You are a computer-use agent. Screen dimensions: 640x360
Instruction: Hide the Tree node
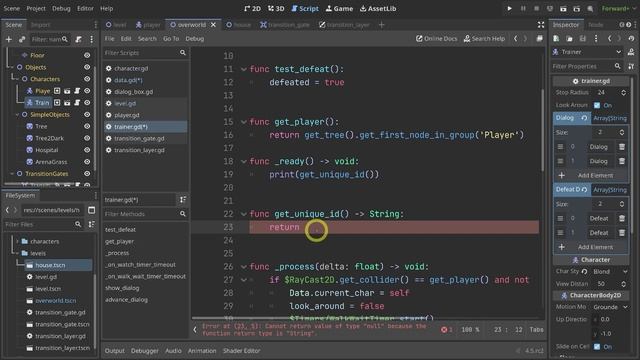pyautogui.click(x=87, y=126)
